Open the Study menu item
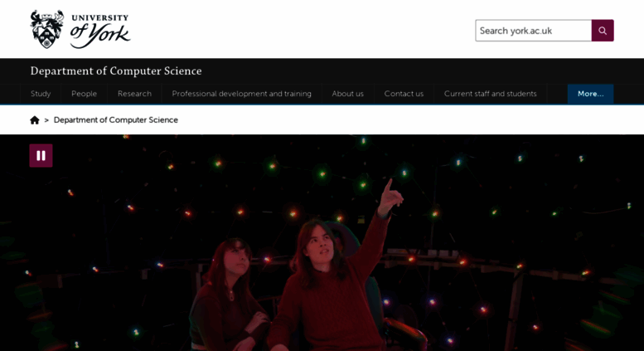This screenshot has height=351, width=644. 41,94
